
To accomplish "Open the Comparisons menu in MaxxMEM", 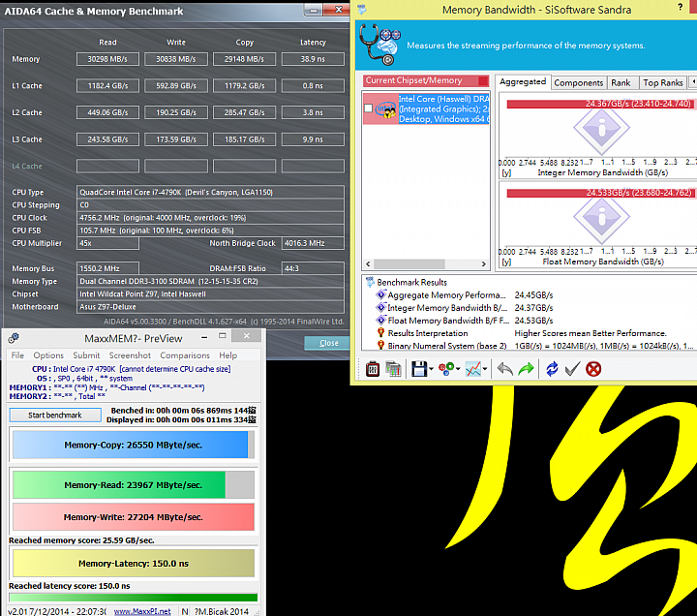I will 185,355.
